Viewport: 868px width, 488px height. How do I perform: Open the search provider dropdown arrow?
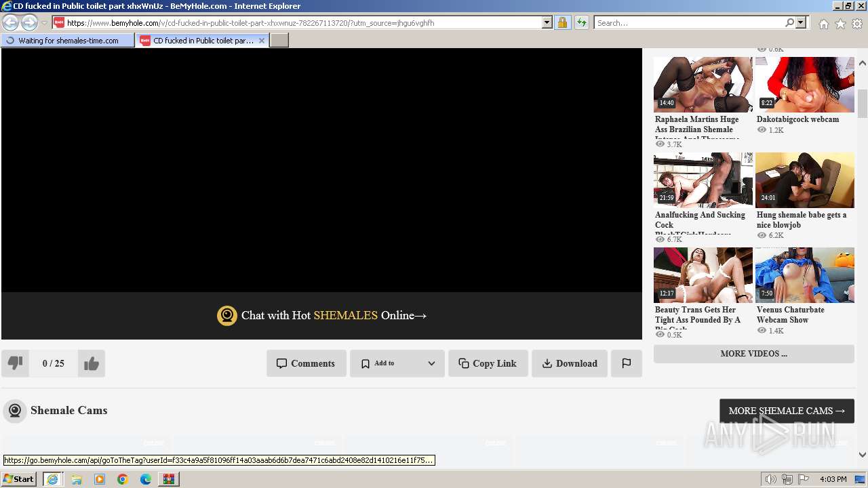801,22
